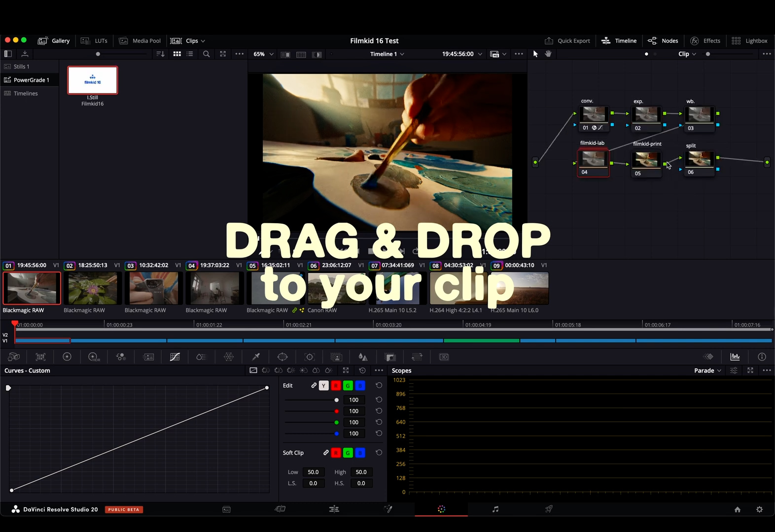Switch to the Edit page tab
Viewport: 775px width, 532px height.
pos(334,509)
